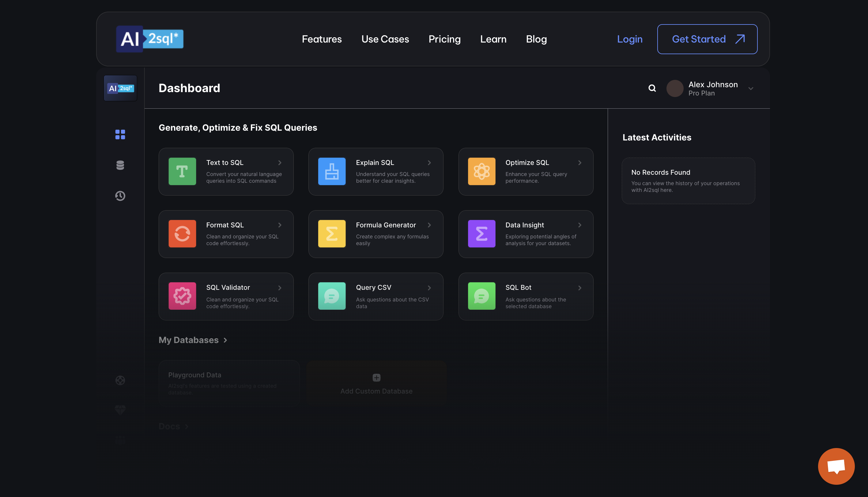Click the Get Started button

click(707, 39)
